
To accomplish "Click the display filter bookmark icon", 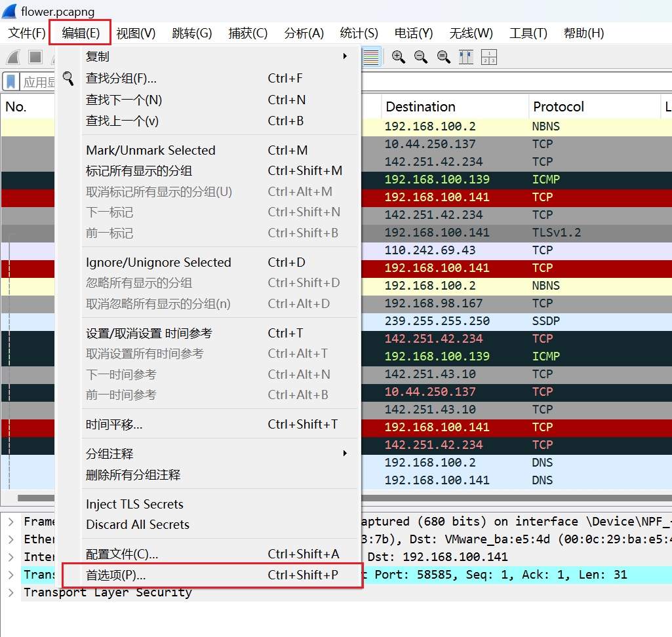I will (x=11, y=82).
